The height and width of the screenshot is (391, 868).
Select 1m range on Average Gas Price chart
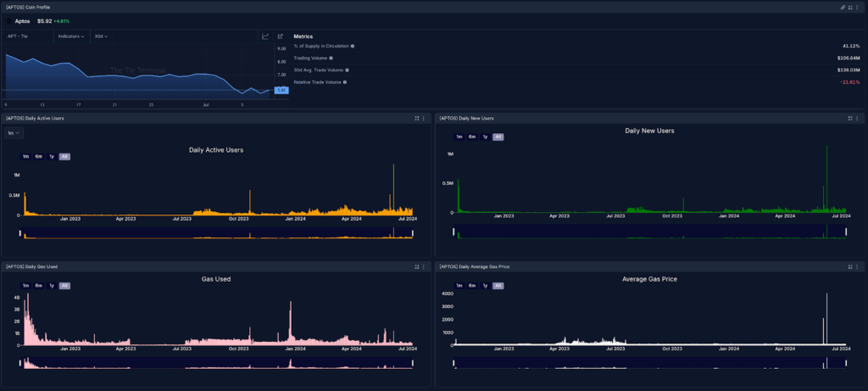459,286
